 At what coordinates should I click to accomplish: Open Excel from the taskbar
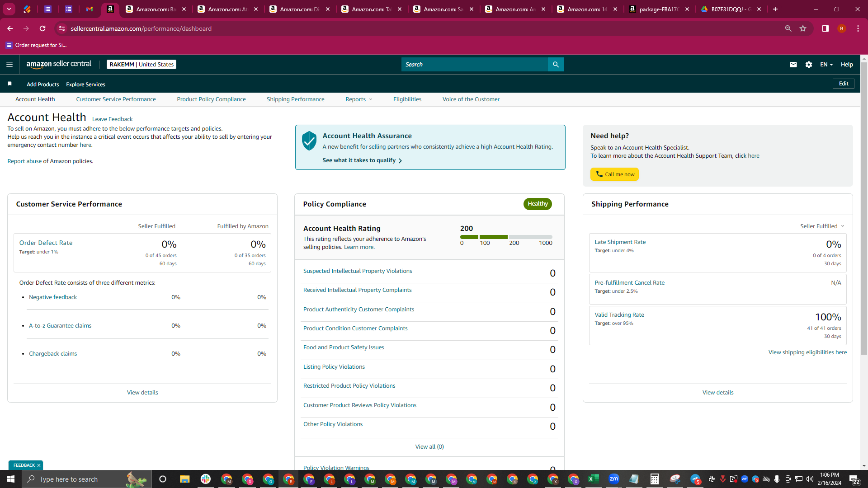593,479
